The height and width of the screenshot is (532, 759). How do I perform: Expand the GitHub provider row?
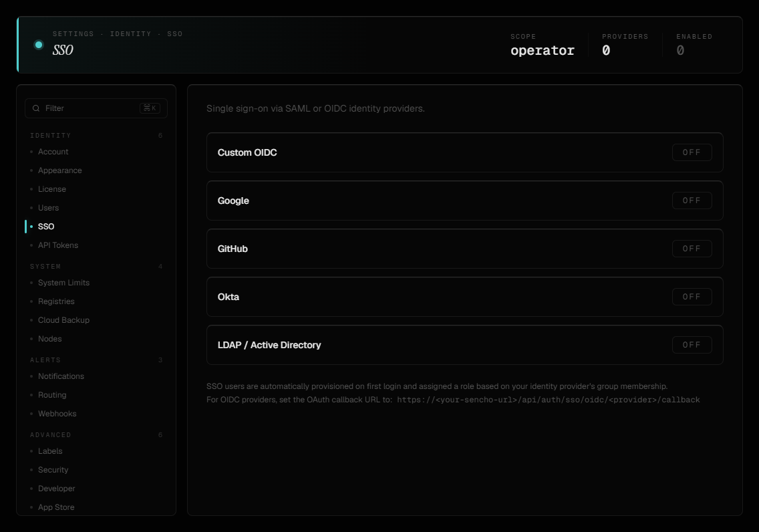[x=465, y=249]
